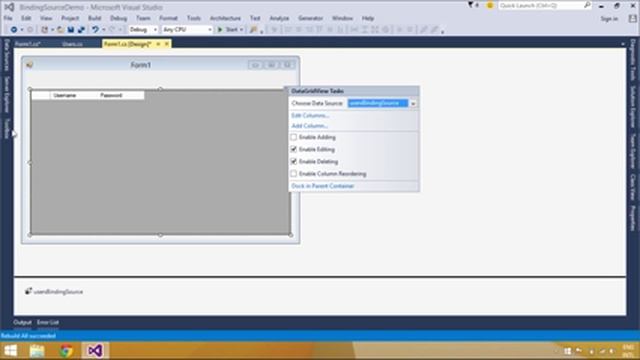Switch to the Form1.cs* code tab
Viewport: 640px width, 360px height.
pos(28,44)
